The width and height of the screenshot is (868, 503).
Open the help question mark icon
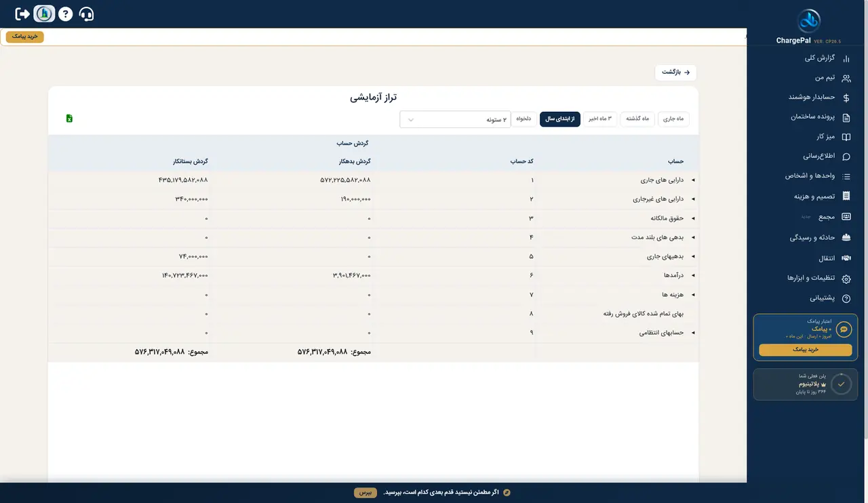coord(65,14)
